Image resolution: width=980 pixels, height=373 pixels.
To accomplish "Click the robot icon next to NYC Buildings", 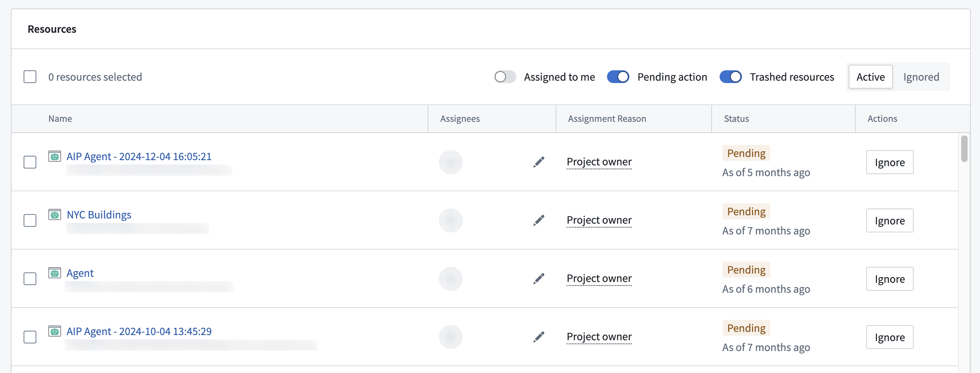I will click(x=55, y=214).
